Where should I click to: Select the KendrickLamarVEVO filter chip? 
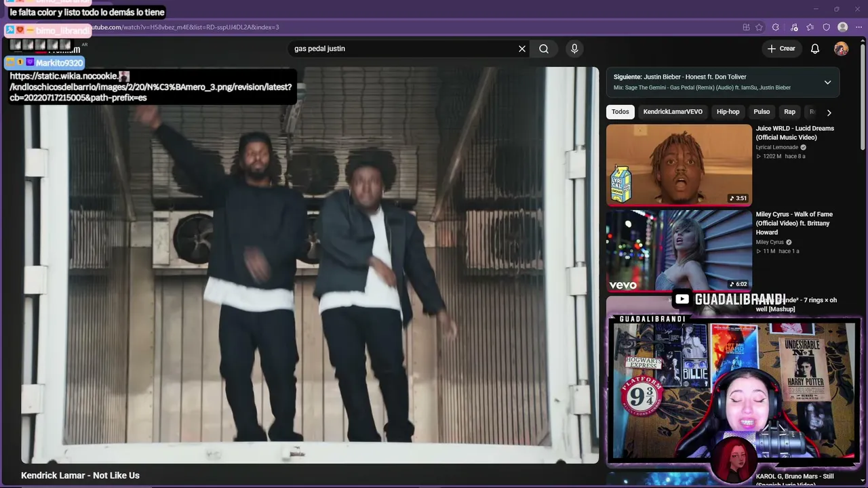point(673,112)
